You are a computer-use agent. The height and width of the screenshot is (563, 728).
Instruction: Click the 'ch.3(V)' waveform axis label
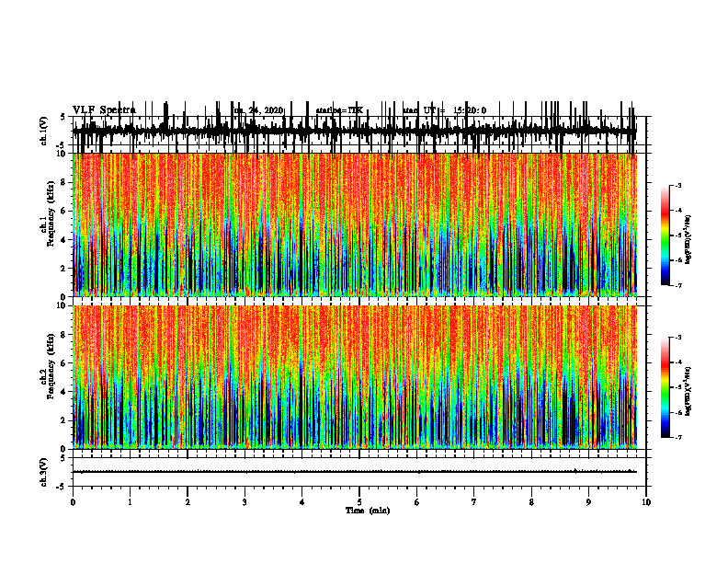pyautogui.click(x=44, y=472)
